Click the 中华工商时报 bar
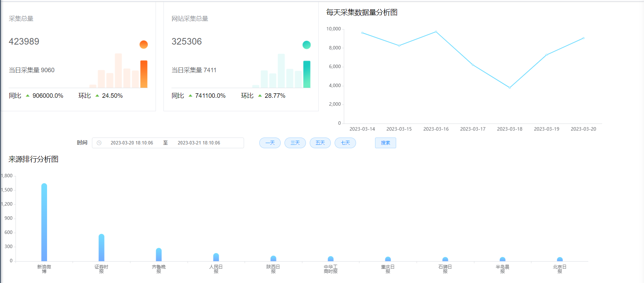The image size is (644, 283). [x=330, y=259]
